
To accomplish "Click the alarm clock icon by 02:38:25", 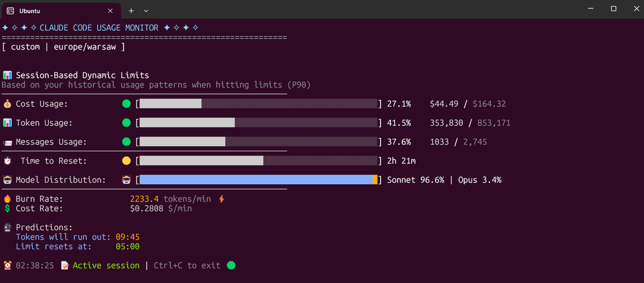I will point(7,265).
